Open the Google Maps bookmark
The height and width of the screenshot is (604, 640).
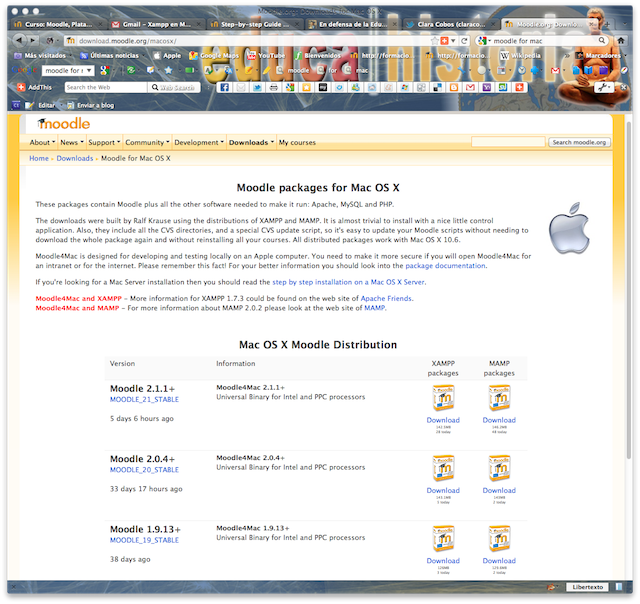point(213,56)
